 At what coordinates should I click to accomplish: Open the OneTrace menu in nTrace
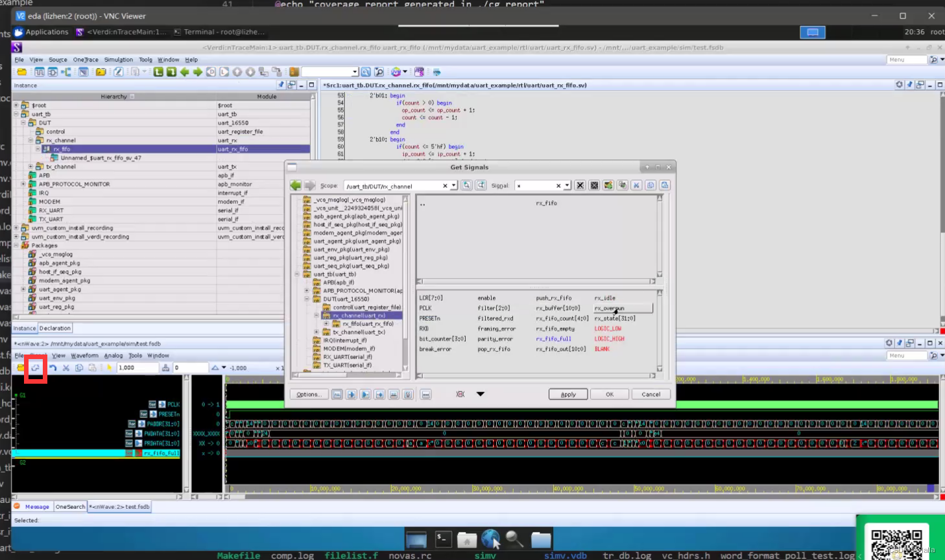click(x=86, y=60)
